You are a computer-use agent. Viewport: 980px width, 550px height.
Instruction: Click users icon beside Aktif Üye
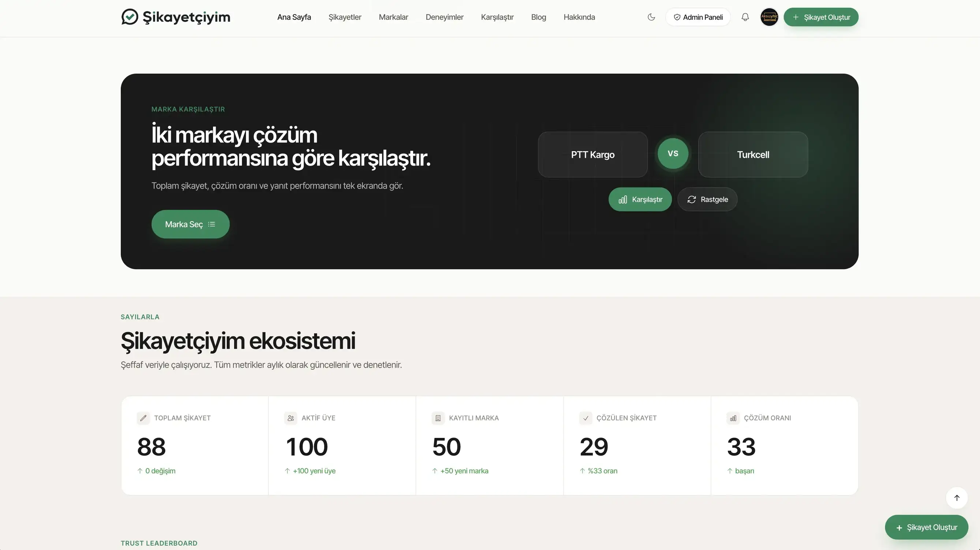tap(291, 418)
